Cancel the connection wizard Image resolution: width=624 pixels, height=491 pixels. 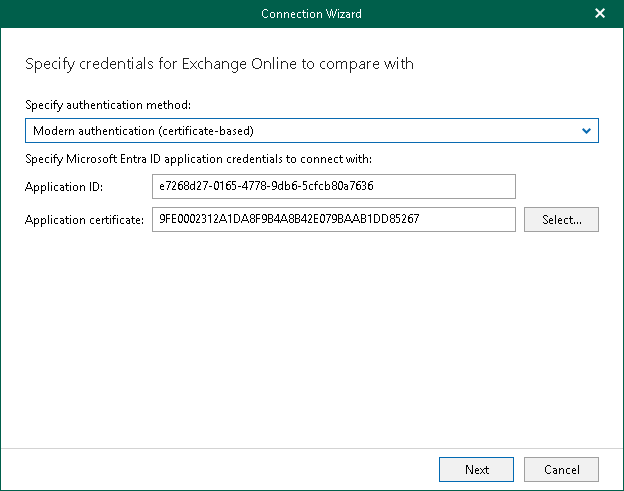pos(561,469)
